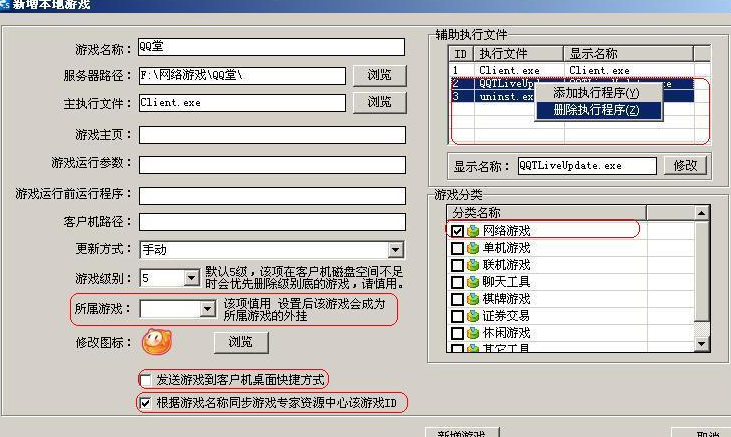
Task: Check the 单机游戏 category checkbox
Action: coord(457,248)
